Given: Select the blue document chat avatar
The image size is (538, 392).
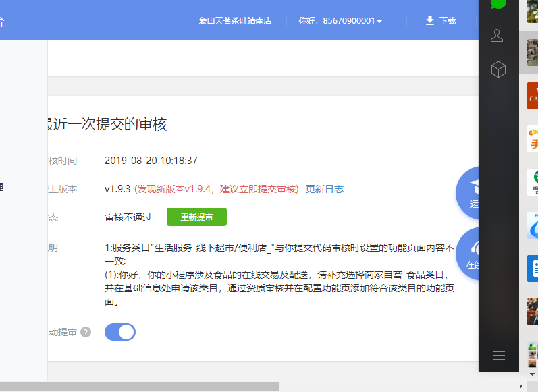Looking at the screenshot, I should (533, 269).
